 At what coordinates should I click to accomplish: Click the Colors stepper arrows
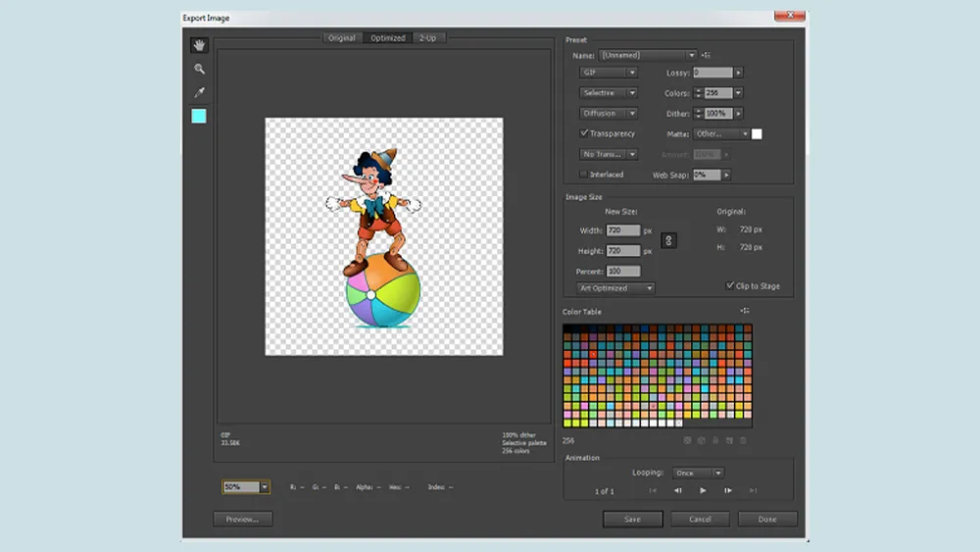pos(698,93)
